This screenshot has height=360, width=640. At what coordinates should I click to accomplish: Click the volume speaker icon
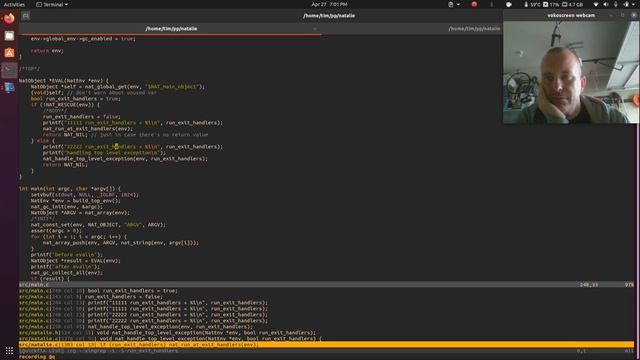(606, 4)
